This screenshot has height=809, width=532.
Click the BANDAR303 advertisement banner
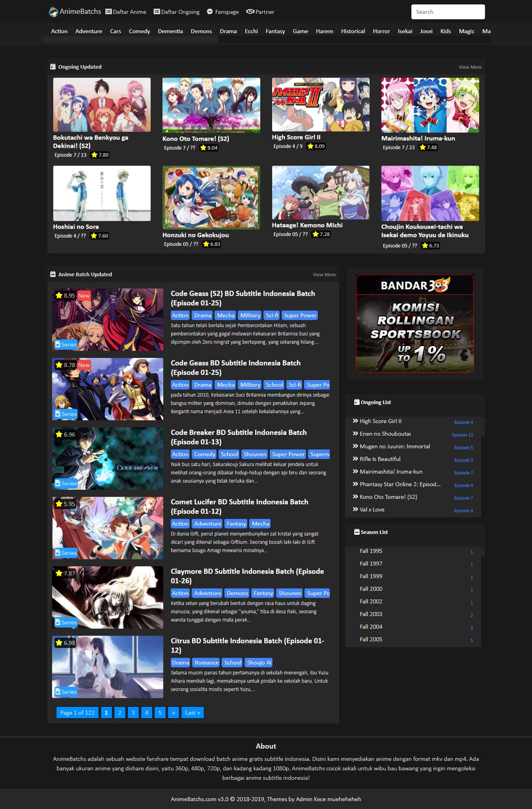[415, 324]
